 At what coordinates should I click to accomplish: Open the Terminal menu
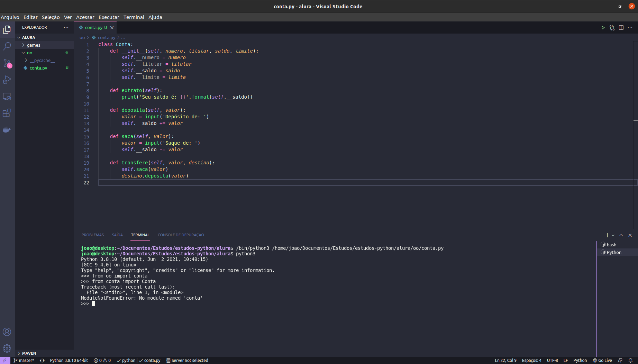point(134,17)
